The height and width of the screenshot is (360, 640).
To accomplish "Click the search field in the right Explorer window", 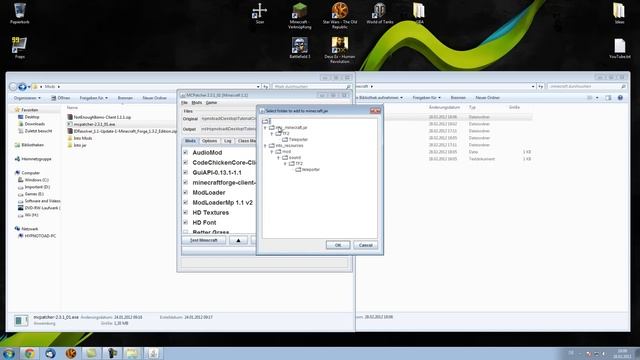I will [x=587, y=87].
